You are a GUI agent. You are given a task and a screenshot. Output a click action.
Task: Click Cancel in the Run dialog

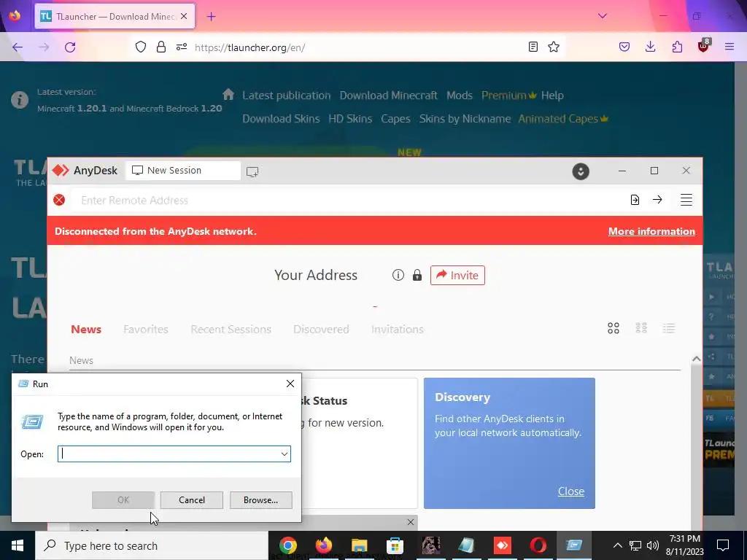(x=192, y=500)
